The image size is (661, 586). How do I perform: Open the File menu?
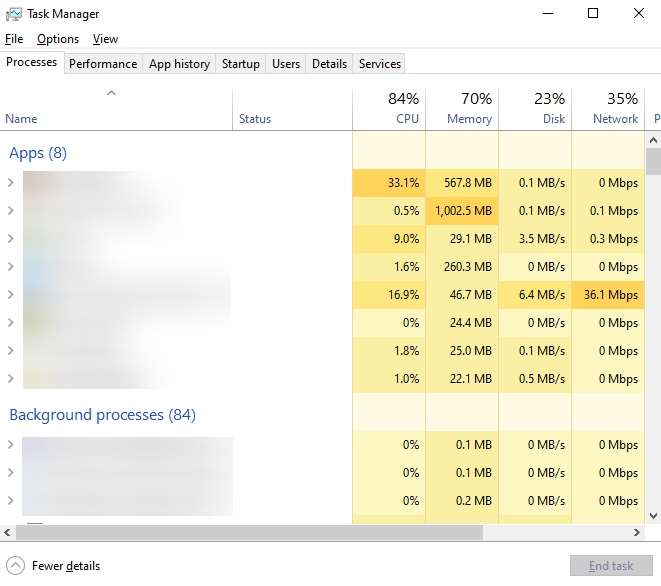coord(14,39)
